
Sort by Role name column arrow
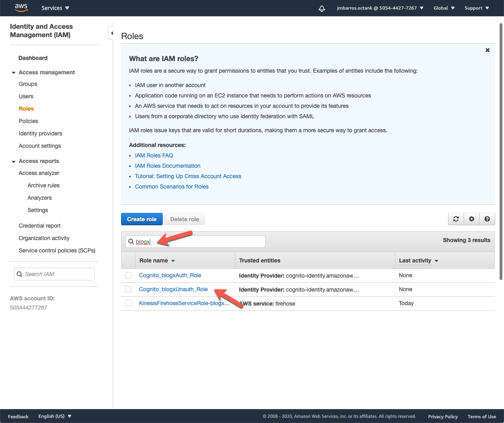173,261
